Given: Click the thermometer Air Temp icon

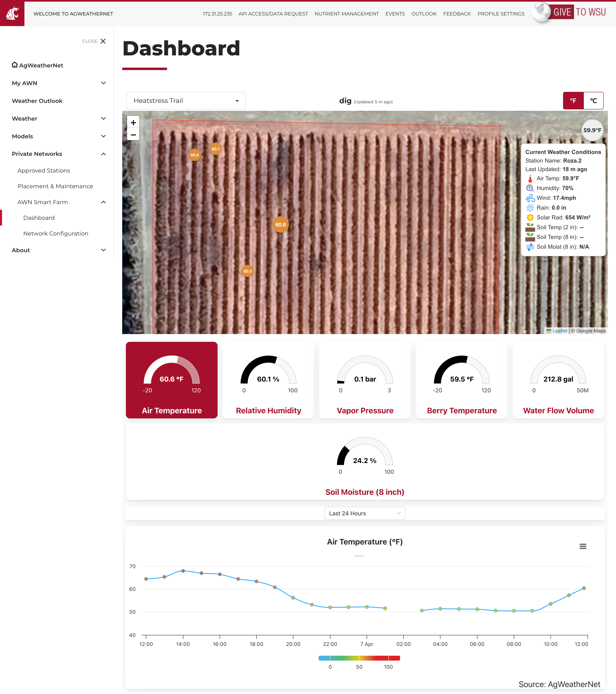Looking at the screenshot, I should pyautogui.click(x=530, y=179).
